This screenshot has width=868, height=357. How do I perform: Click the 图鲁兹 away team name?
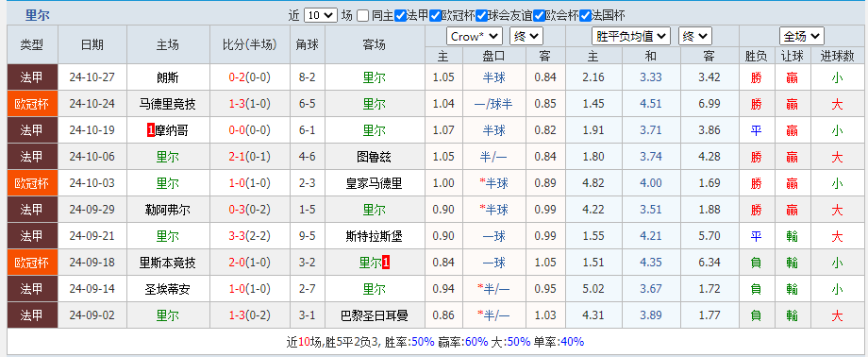375,157
